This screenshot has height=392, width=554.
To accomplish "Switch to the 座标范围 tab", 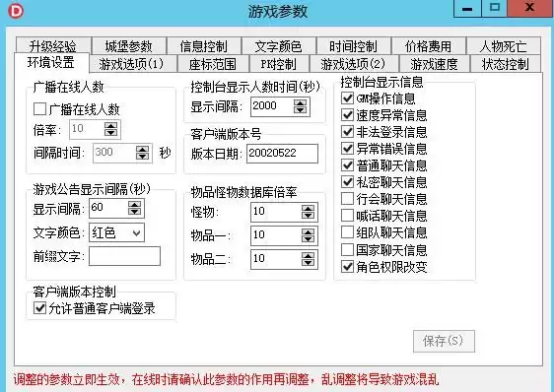I will (x=213, y=64).
